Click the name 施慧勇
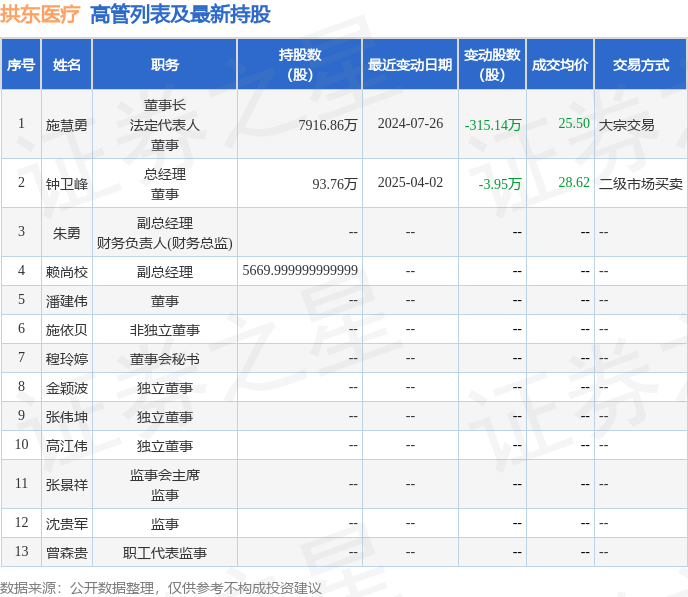The width and height of the screenshot is (688, 597). 67,125
